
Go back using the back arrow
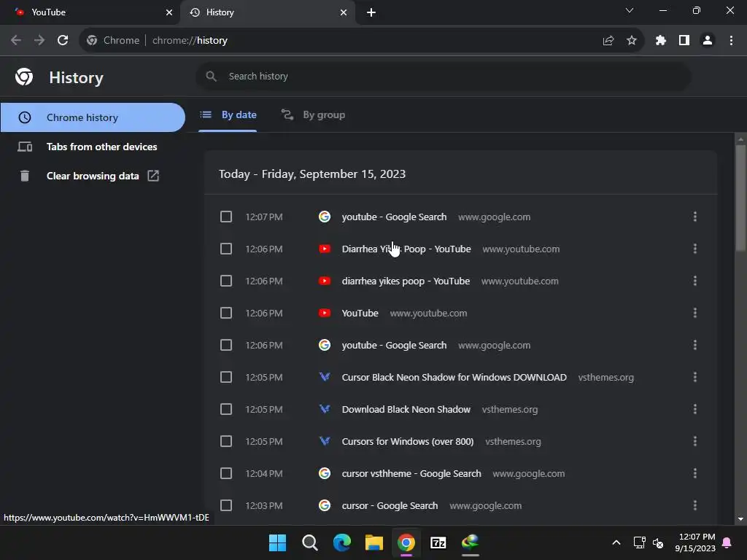pos(16,41)
